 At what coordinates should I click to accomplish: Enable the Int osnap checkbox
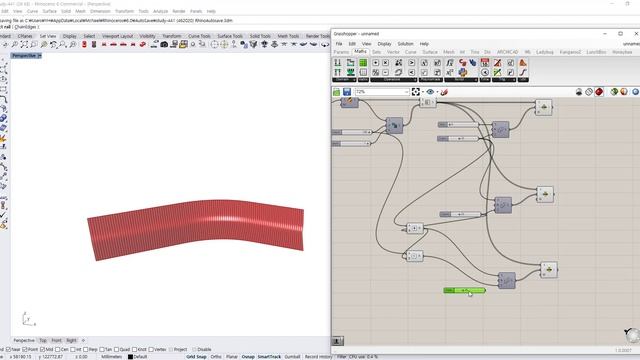[x=73, y=349]
